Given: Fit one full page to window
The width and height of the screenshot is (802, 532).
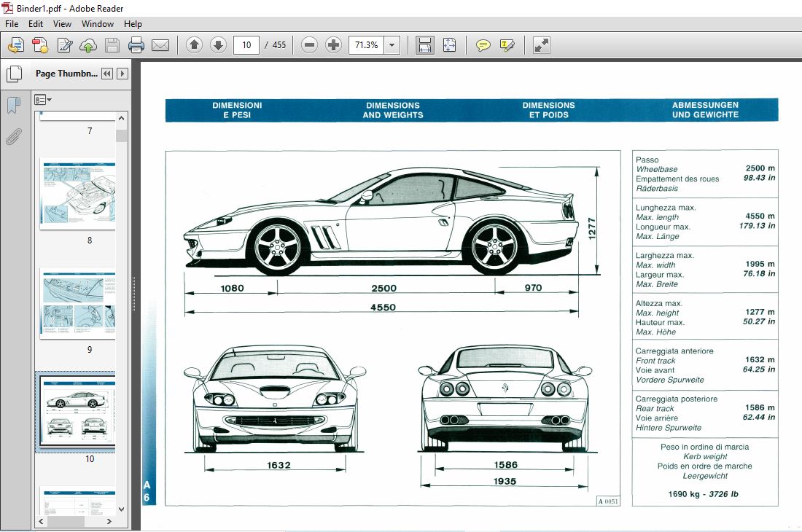Looking at the screenshot, I should pyautogui.click(x=449, y=45).
